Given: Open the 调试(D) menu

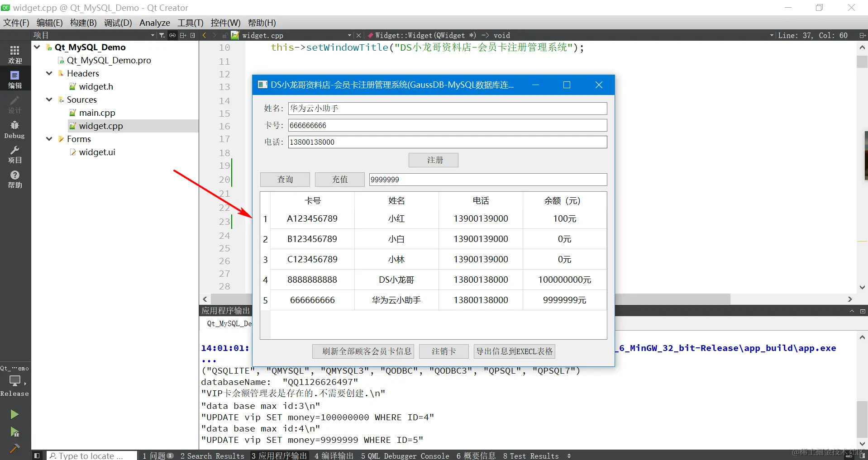Looking at the screenshot, I should [x=117, y=23].
